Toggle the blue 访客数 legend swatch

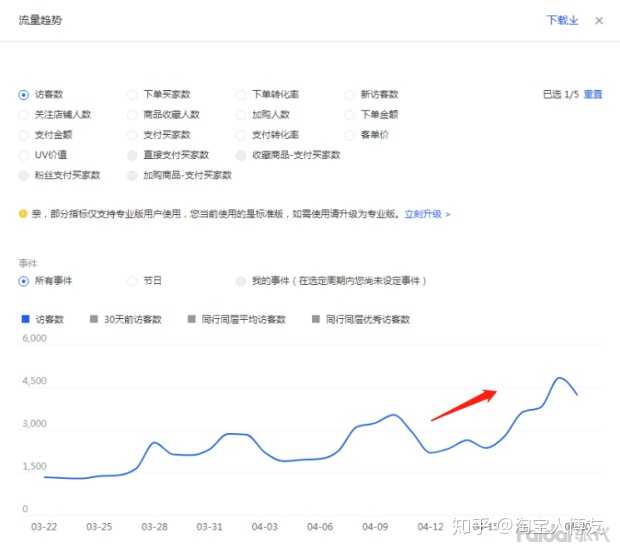click(25, 320)
